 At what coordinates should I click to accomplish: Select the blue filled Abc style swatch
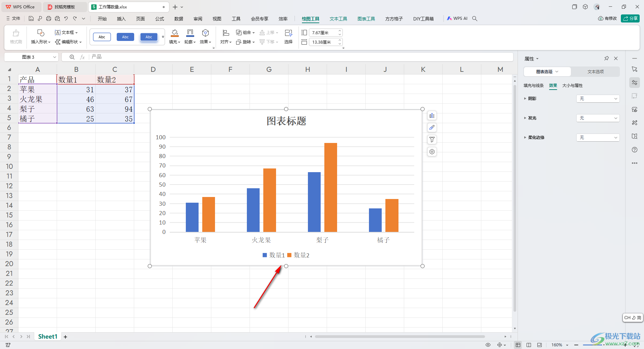125,37
